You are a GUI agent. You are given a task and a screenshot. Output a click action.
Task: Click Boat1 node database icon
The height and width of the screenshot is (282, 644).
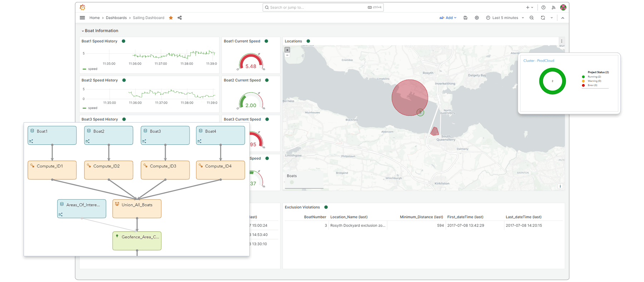click(x=32, y=131)
